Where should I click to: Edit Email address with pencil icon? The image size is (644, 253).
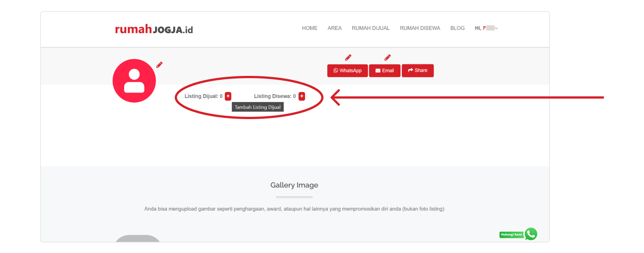tap(387, 57)
